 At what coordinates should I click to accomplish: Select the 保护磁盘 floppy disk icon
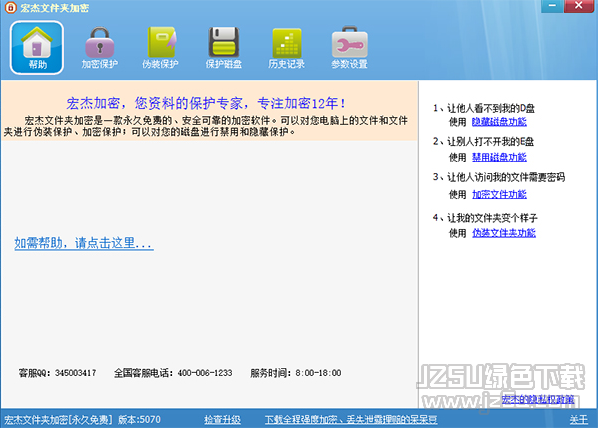tap(223, 47)
